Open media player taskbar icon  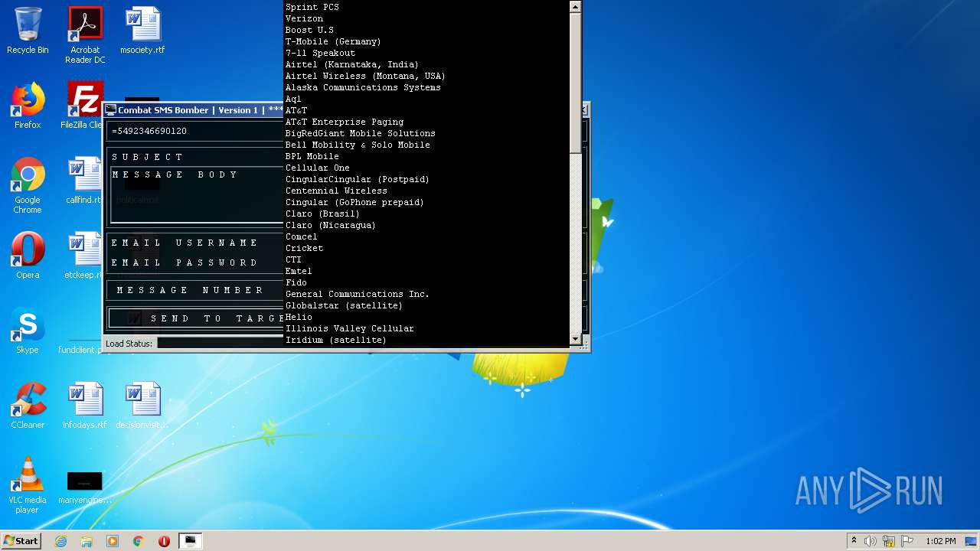tap(113, 541)
